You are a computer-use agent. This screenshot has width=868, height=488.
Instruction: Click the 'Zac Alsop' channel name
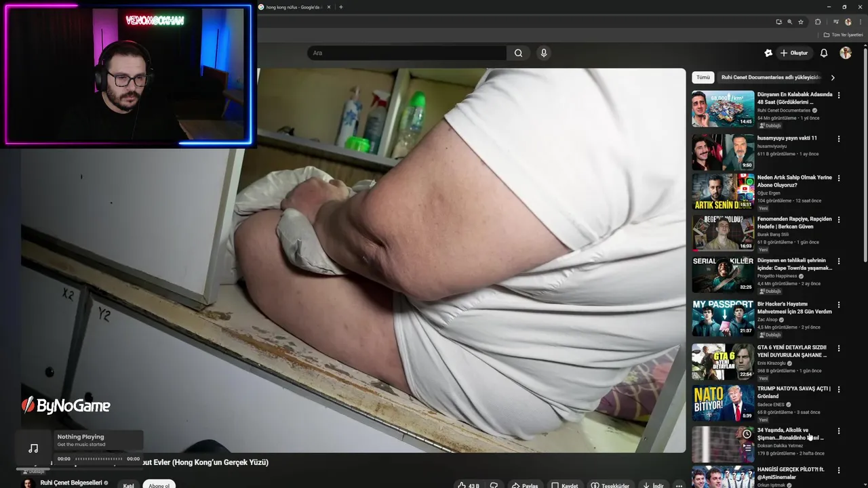point(768,320)
